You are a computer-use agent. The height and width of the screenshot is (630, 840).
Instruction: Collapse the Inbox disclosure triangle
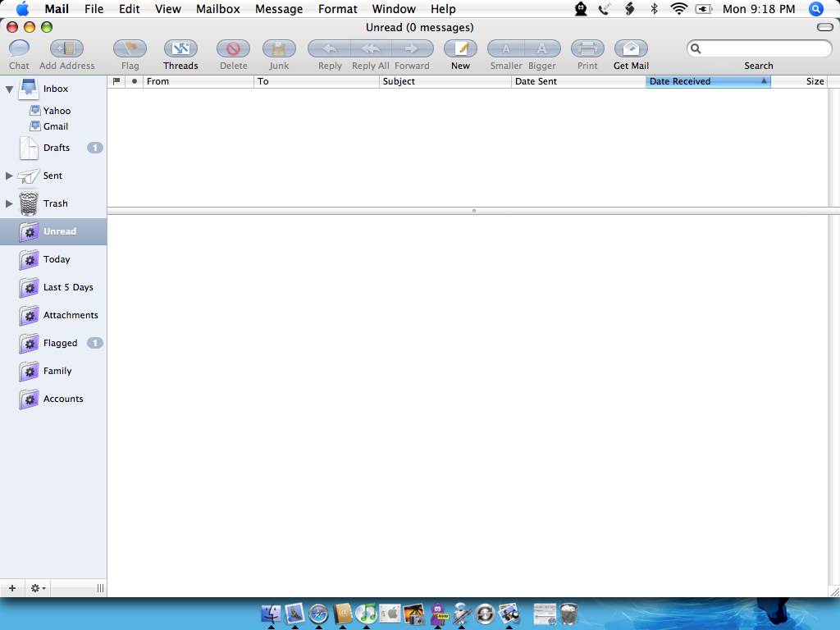(9, 89)
